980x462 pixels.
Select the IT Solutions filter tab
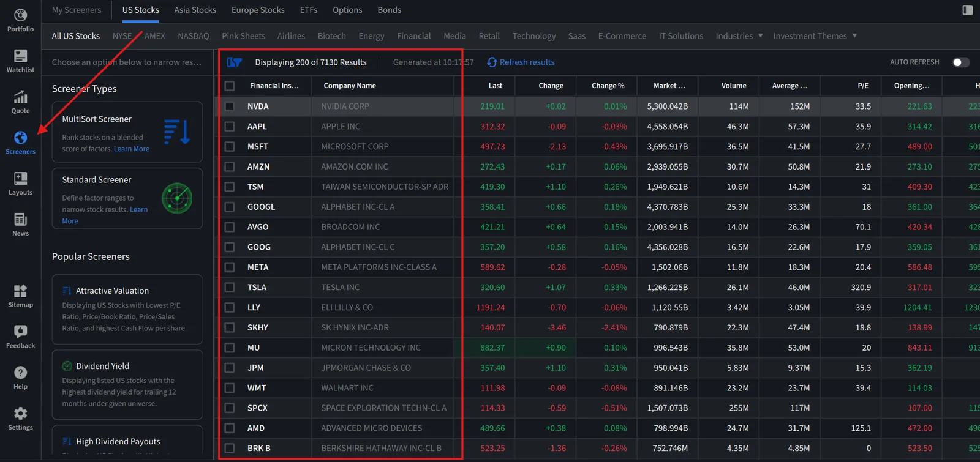680,36
